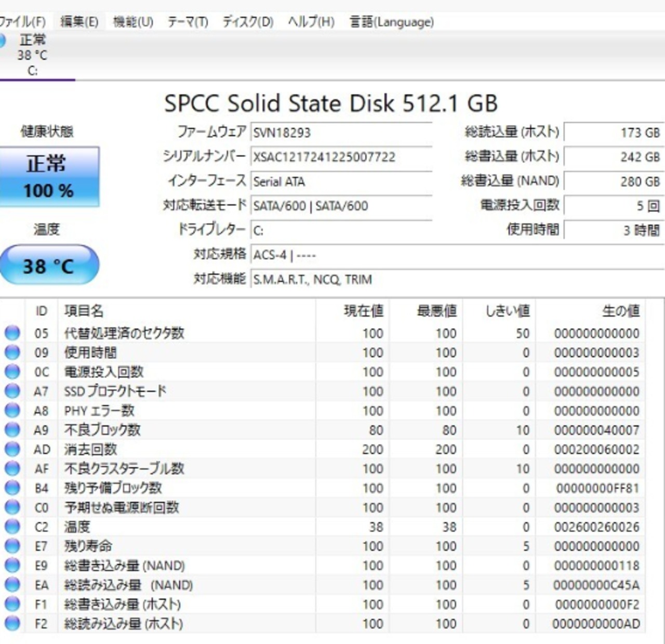This screenshot has height=644, width=665.
Task: Click status icon for 総読み込み量 (ホスト) row
Action: point(12,623)
